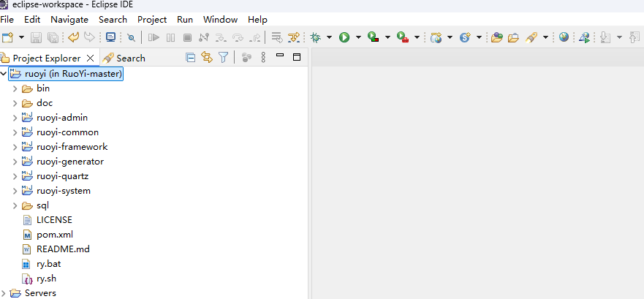Screen dimensions: 644x299
Task: Close the Project Explorer tab
Action: 91,58
